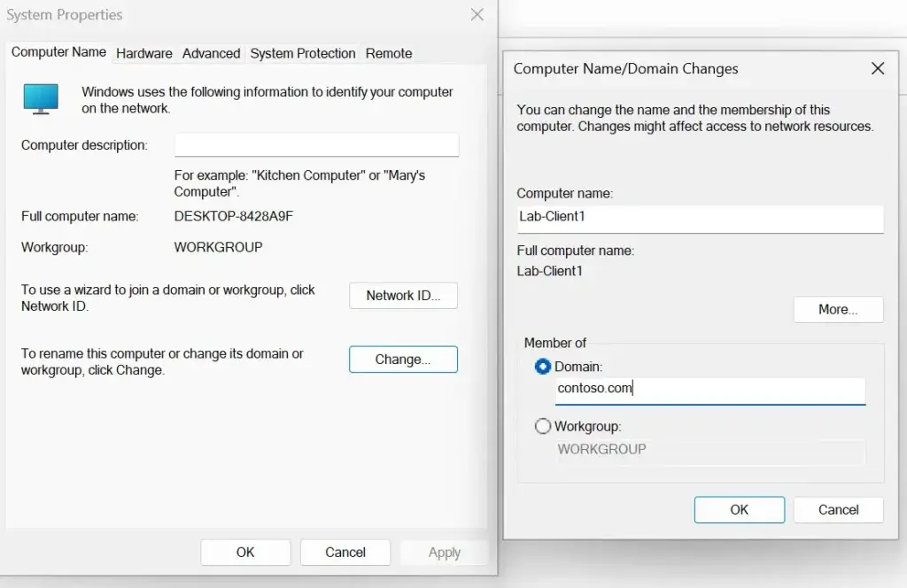
Task: Click the Computer name field containing Lab-Client1
Action: tap(700, 216)
